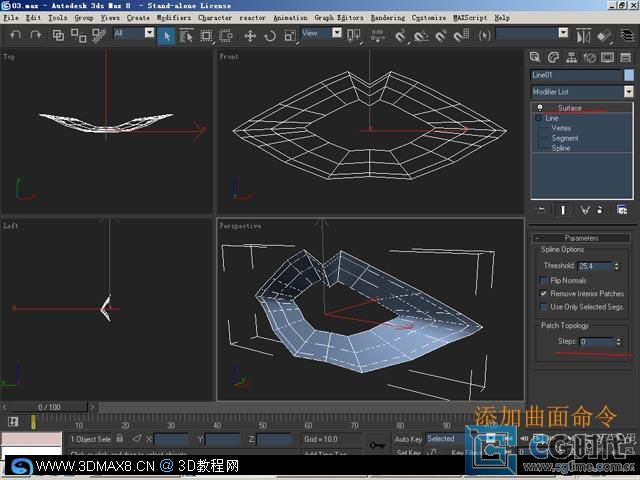Click the Line01 object name field
Screen dimensions: 640x480
[x=576, y=75]
